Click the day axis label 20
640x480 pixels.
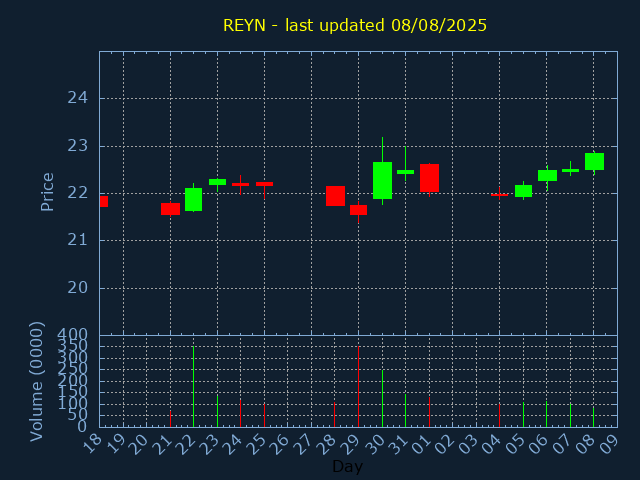click(139, 444)
